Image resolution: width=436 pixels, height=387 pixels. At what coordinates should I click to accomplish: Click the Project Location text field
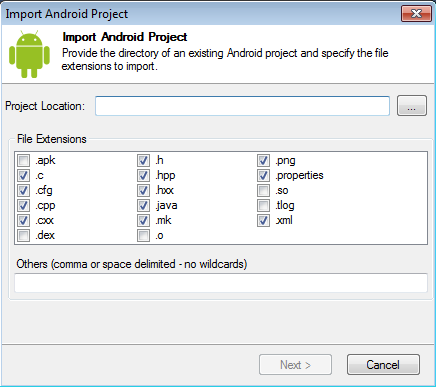(242, 106)
